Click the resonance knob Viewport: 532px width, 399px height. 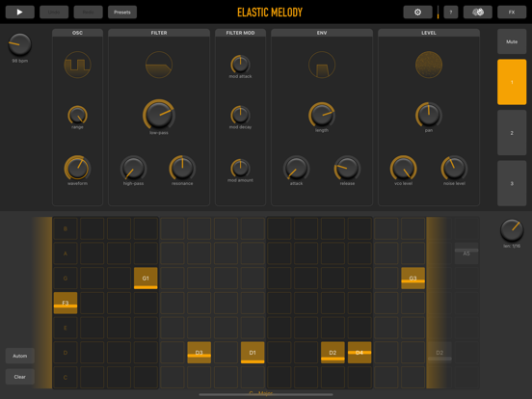182,168
